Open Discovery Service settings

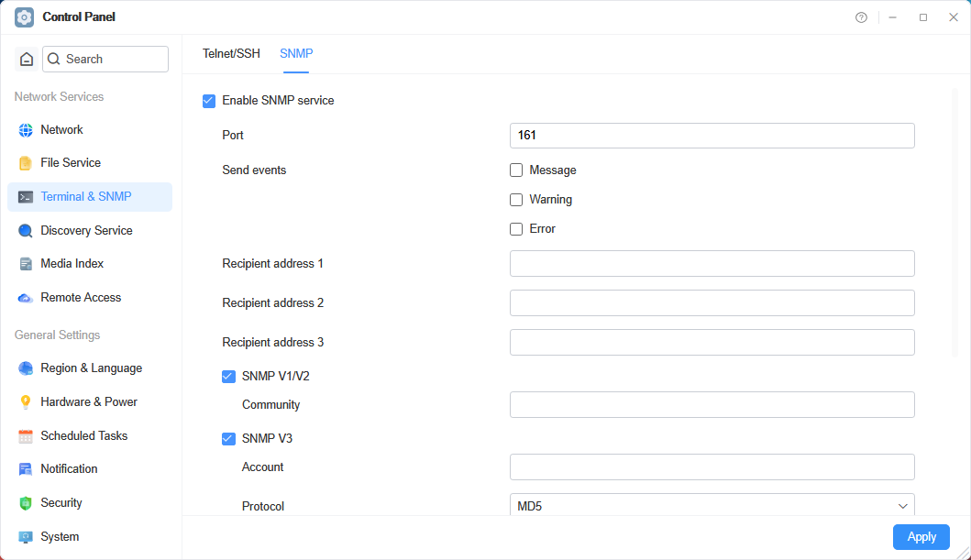pos(26,230)
